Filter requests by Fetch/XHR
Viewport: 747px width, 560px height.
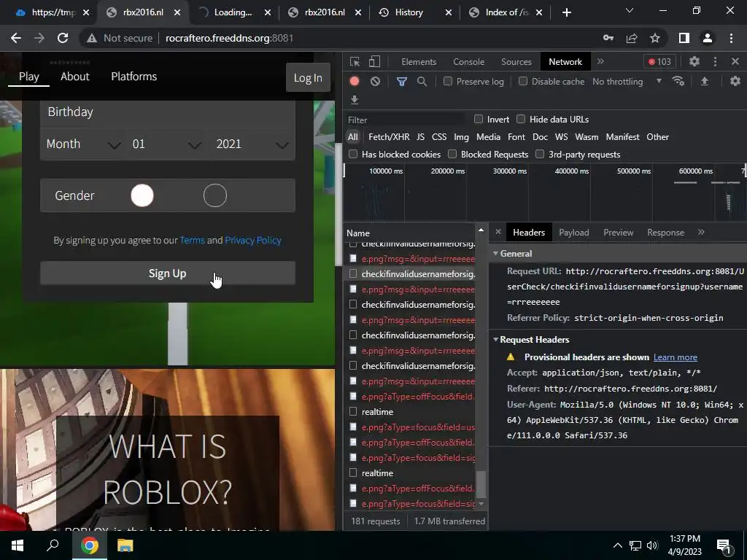(389, 136)
